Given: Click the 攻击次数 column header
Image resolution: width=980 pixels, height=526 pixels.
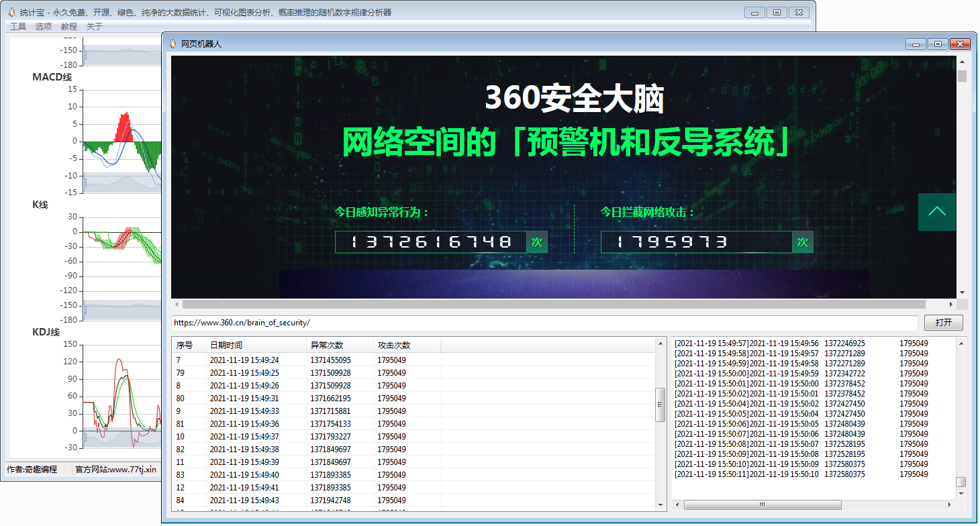Looking at the screenshot, I should (407, 346).
